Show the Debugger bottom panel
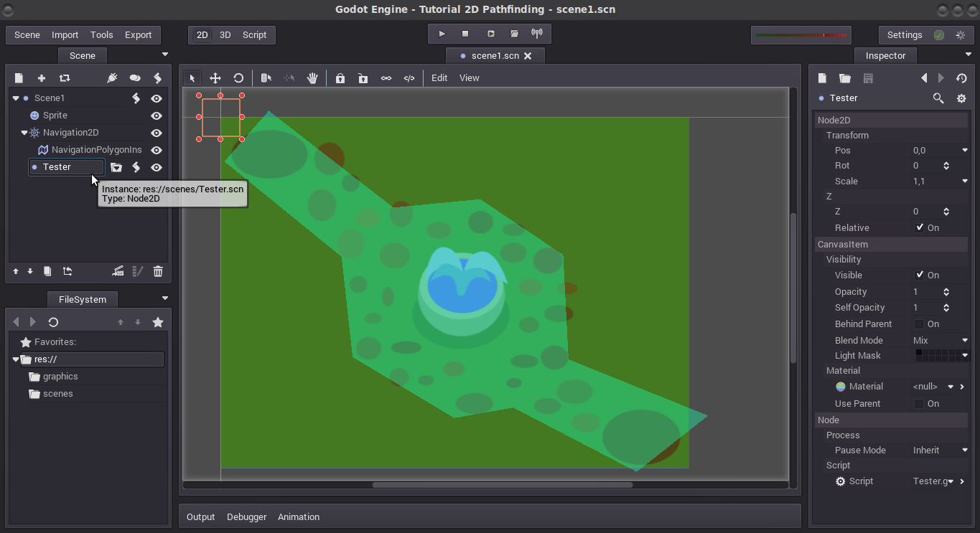980x533 pixels. click(x=247, y=517)
